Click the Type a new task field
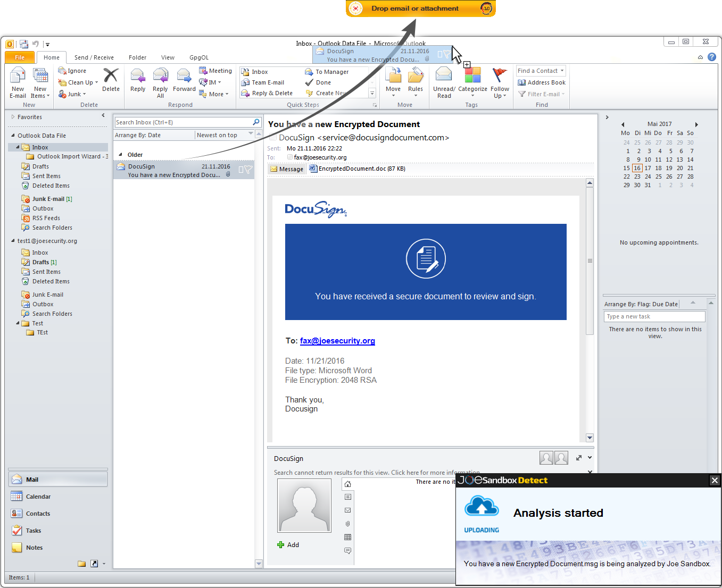Screen dimensions: 722x588 655,316
